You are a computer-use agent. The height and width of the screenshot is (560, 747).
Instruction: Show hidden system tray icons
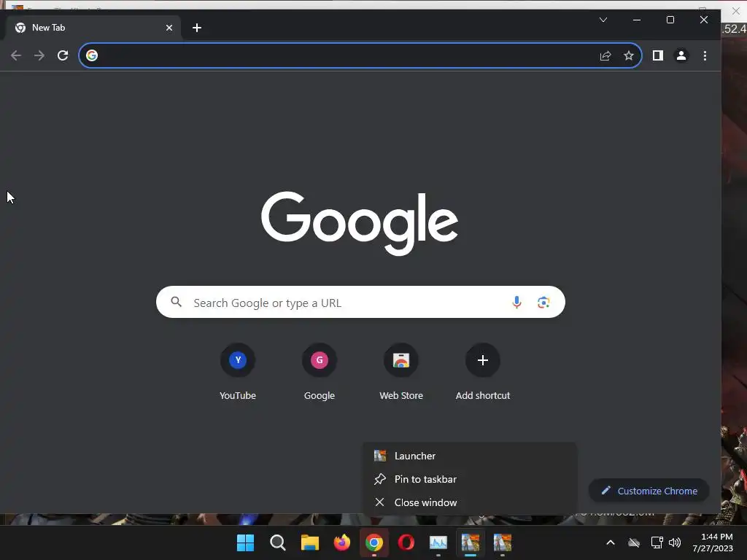point(611,542)
